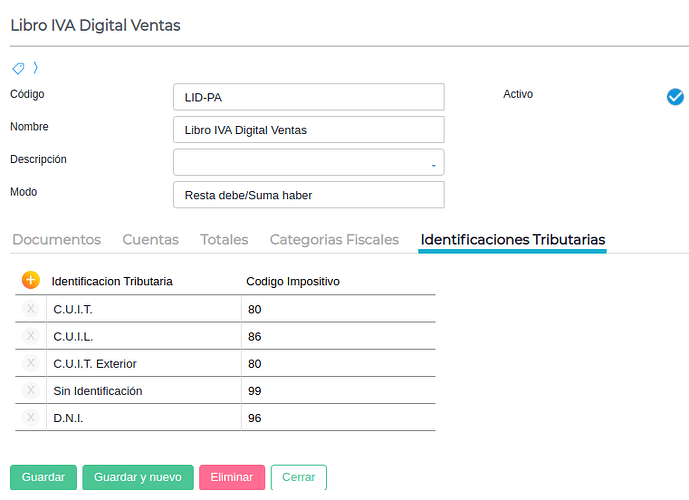Go to the Totales tab
This screenshot has width=689, height=500.
coord(224,240)
